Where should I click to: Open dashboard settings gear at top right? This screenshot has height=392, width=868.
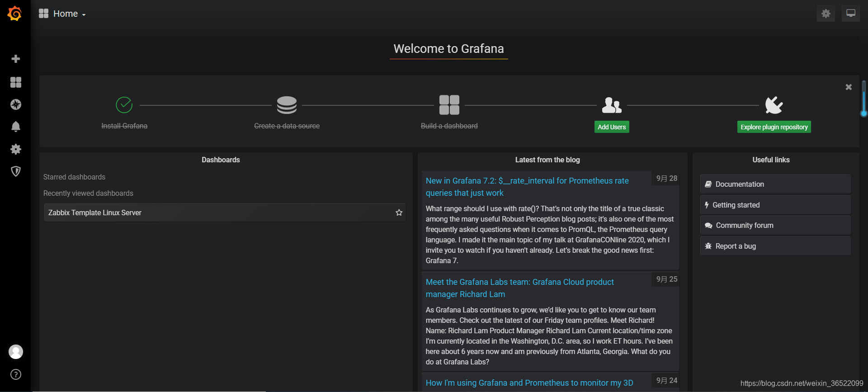point(826,14)
